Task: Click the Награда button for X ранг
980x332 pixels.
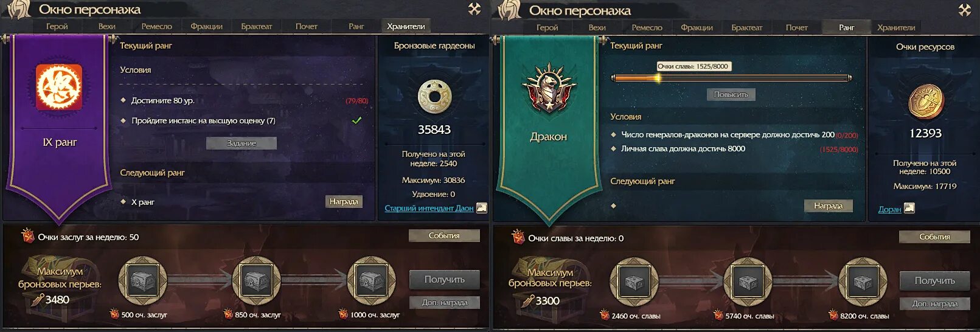Action: pyautogui.click(x=344, y=201)
